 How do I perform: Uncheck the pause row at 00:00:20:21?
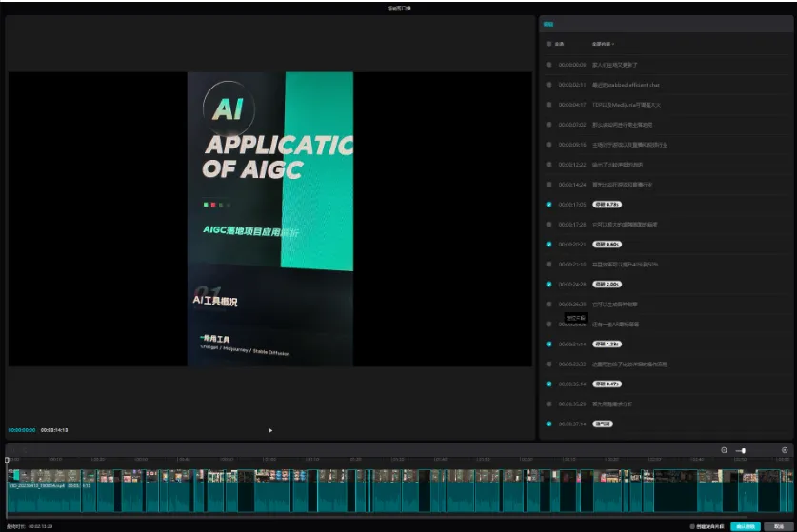tap(548, 245)
